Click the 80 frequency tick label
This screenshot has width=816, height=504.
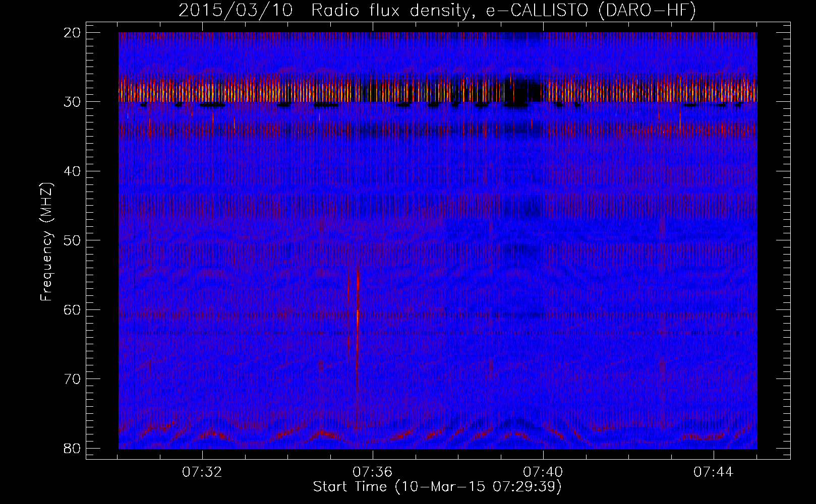(x=73, y=448)
